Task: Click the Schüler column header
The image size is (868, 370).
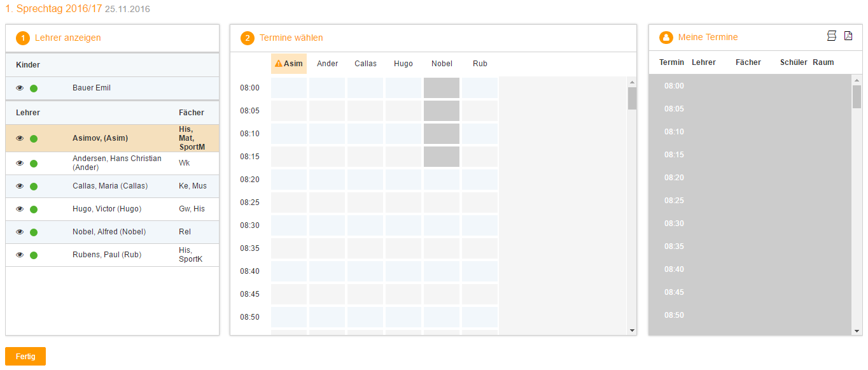Action: pyautogui.click(x=794, y=62)
